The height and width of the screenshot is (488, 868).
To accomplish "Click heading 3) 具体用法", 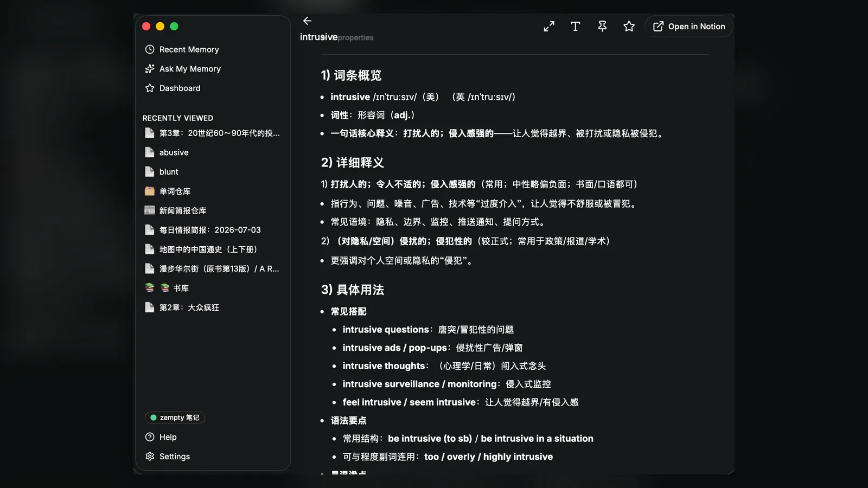I will (352, 290).
